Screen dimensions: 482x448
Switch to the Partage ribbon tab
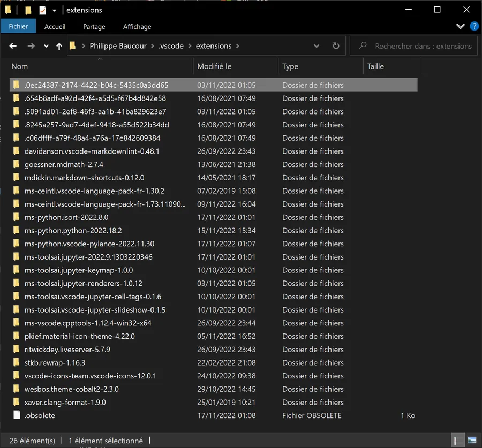click(94, 27)
